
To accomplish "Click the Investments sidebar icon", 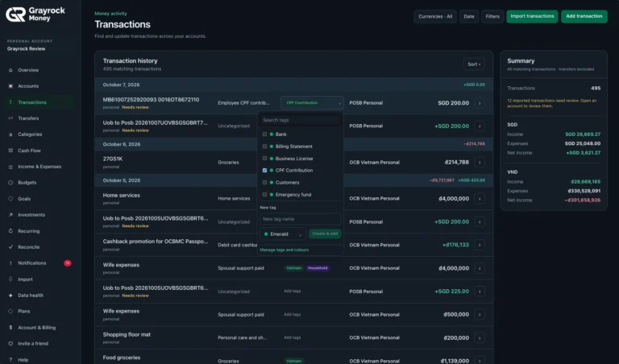I will point(10,215).
